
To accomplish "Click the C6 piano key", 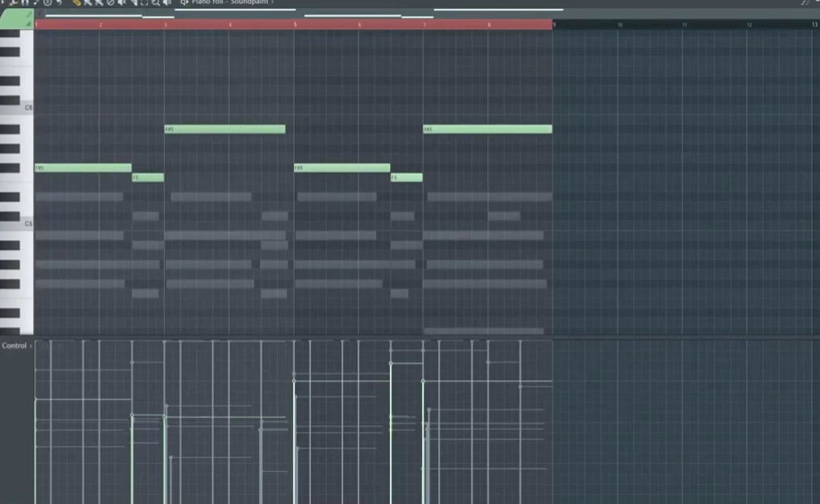I will (x=17, y=108).
